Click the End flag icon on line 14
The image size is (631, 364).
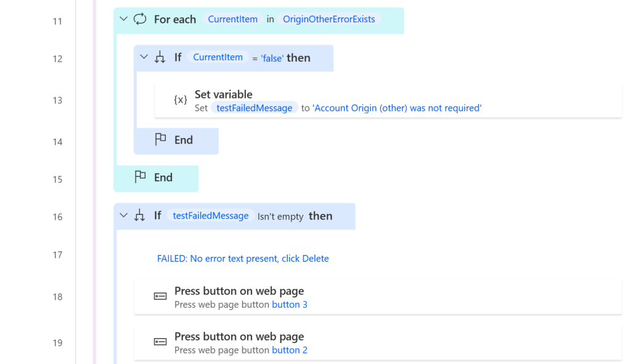[x=161, y=140]
